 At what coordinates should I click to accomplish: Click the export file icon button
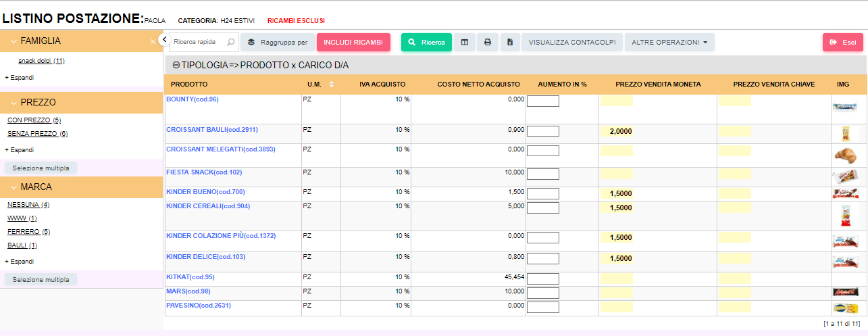(509, 42)
